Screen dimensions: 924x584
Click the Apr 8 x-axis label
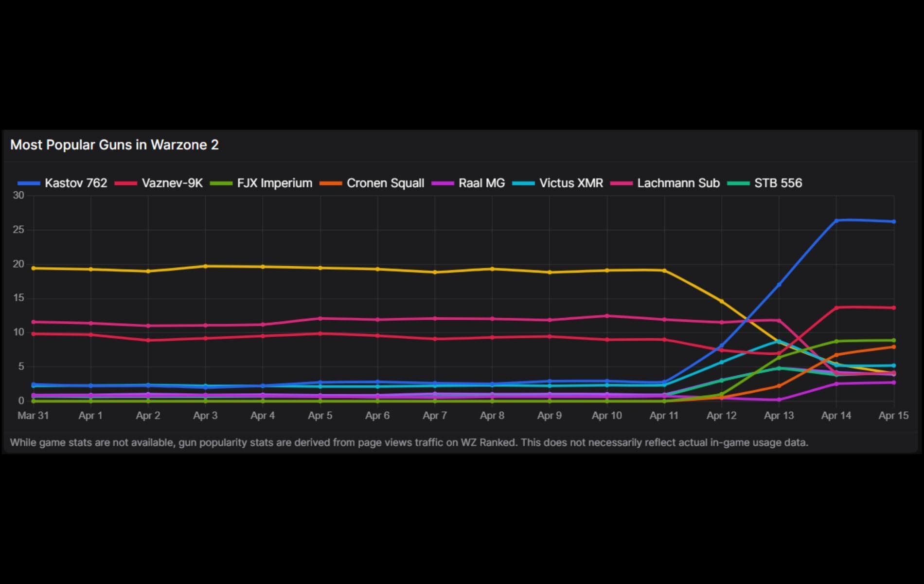click(492, 416)
